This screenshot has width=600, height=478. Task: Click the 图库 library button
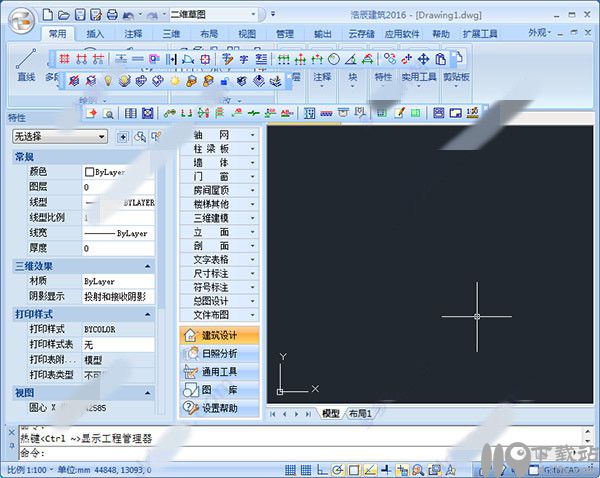220,390
